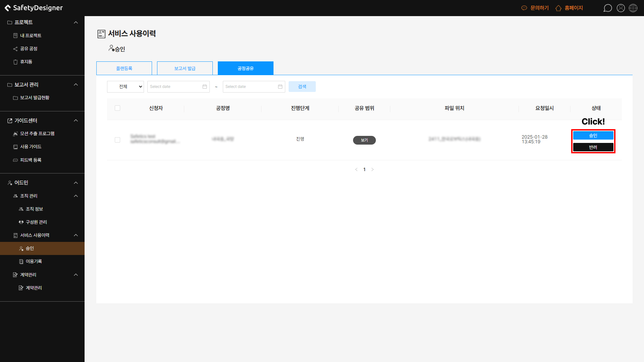The image size is (644, 362).
Task: Go to previous page arrow
Action: (x=356, y=169)
